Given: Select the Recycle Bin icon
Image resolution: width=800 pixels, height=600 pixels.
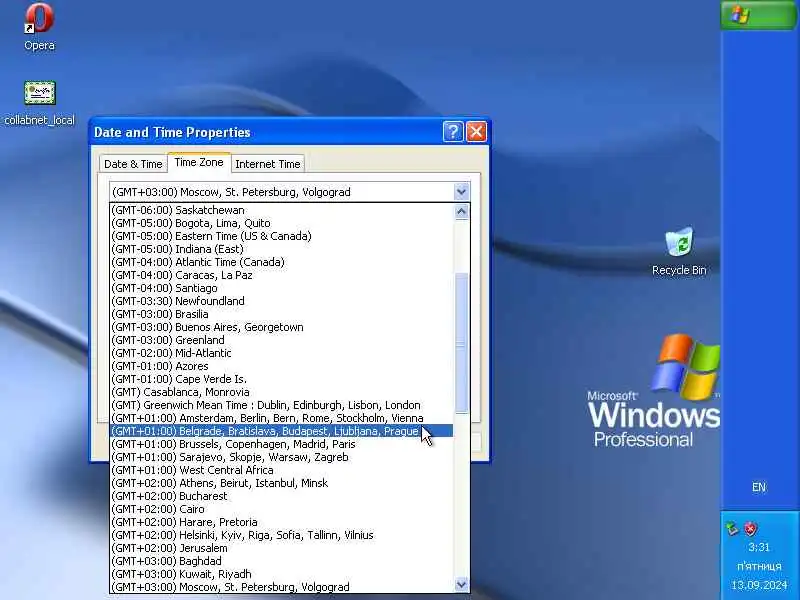Looking at the screenshot, I should tap(679, 252).
